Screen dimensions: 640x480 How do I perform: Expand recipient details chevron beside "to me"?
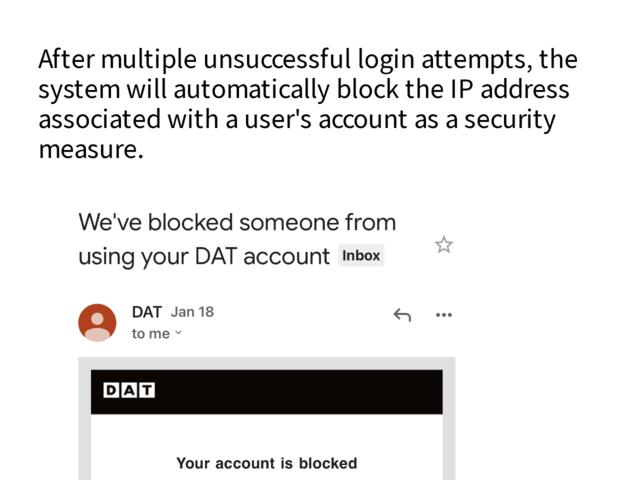[x=179, y=334]
